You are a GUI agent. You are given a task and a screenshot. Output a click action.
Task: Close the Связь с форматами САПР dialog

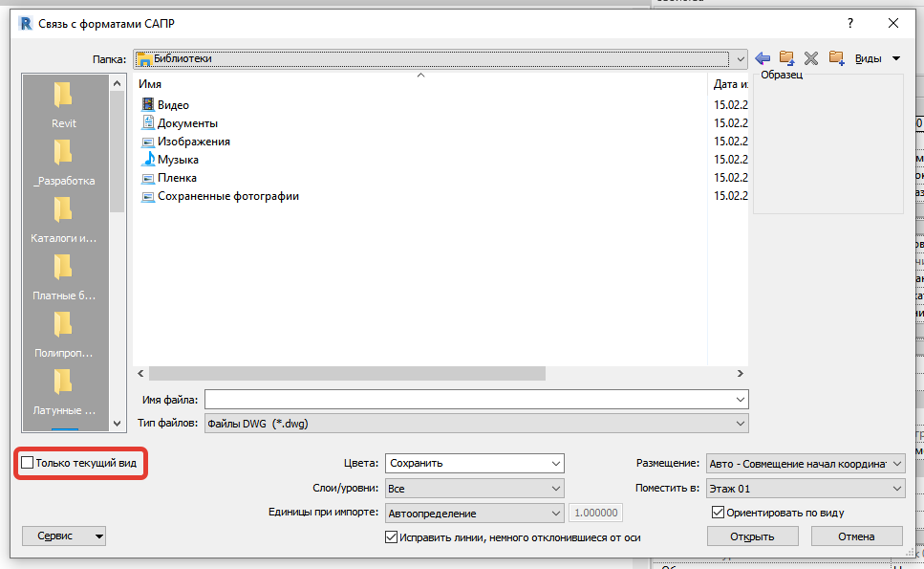tap(893, 24)
